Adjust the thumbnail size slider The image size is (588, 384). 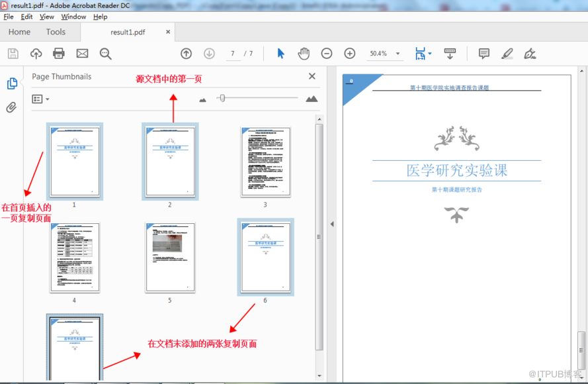pos(223,99)
